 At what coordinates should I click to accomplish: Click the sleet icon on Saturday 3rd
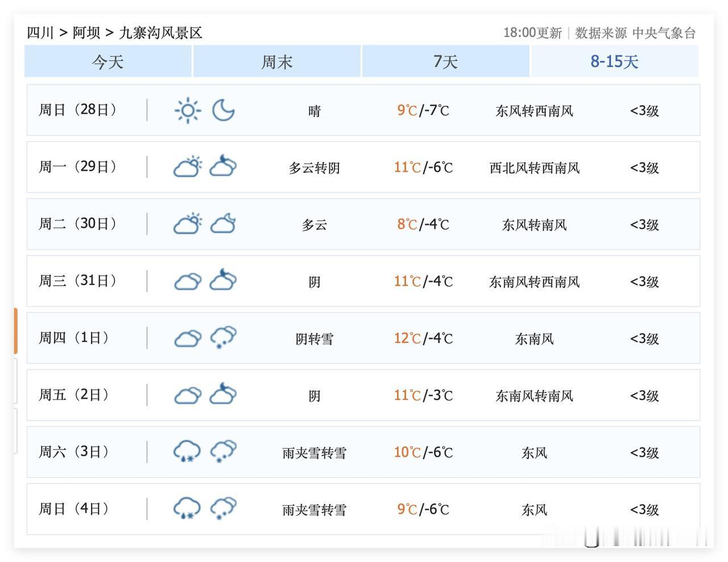187,452
